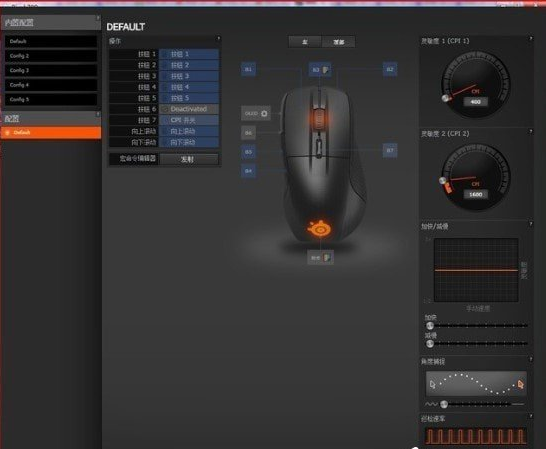The image size is (546, 449).
Task: Click the 灵敏度 1 (CPI 1) heading
Action: pyautogui.click(x=445, y=41)
